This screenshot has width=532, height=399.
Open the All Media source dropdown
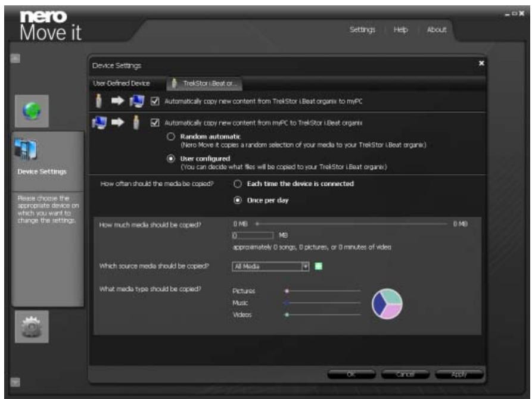[270, 266]
